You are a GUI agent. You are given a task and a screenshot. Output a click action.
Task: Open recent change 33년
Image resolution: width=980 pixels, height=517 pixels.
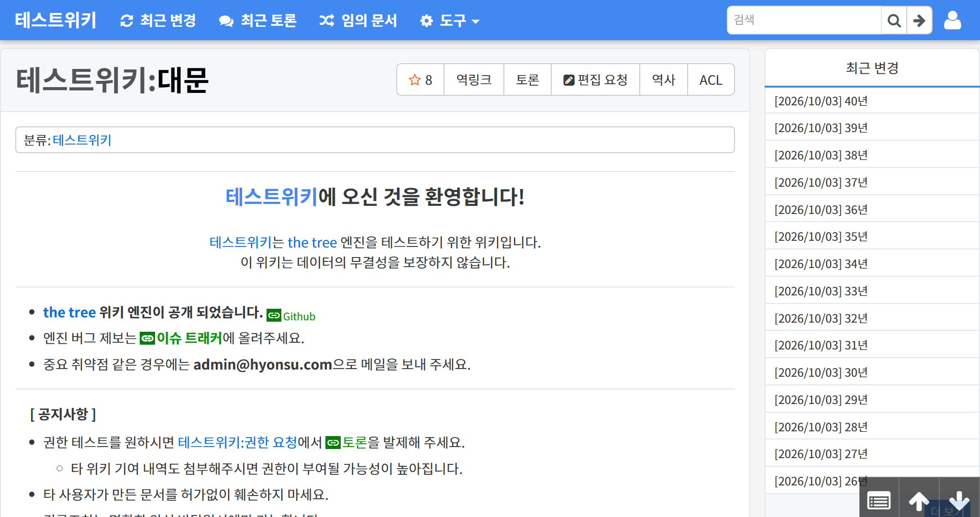(x=872, y=291)
